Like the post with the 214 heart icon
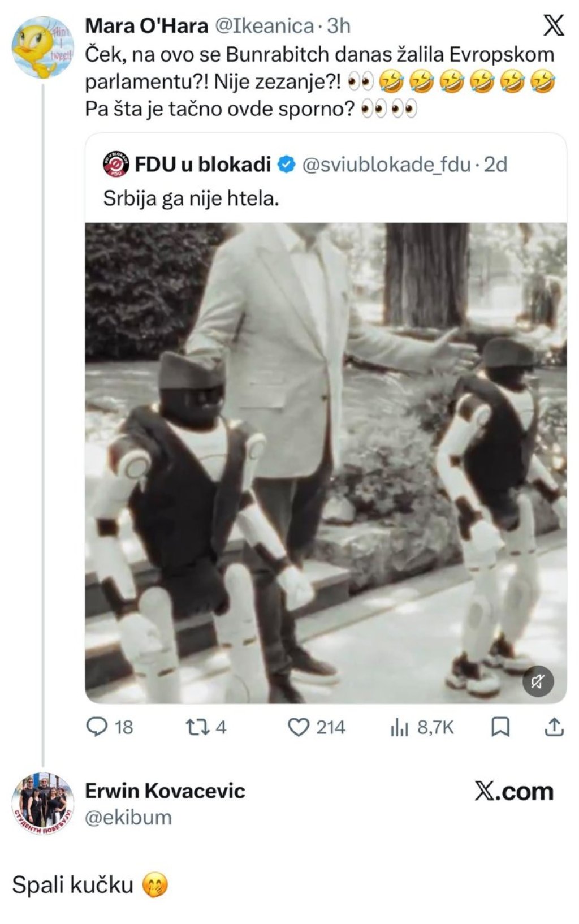Screen dimensions: 579x924 point(299,727)
